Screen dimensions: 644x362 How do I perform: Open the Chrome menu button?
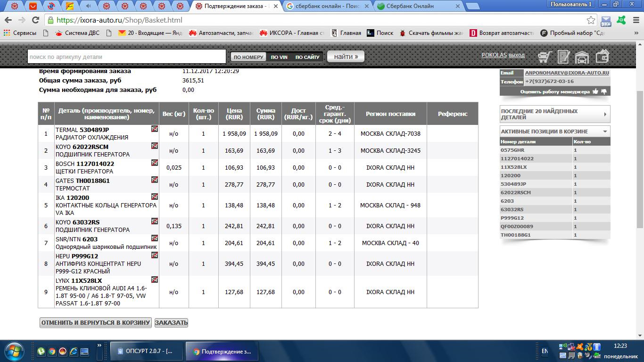[636, 20]
